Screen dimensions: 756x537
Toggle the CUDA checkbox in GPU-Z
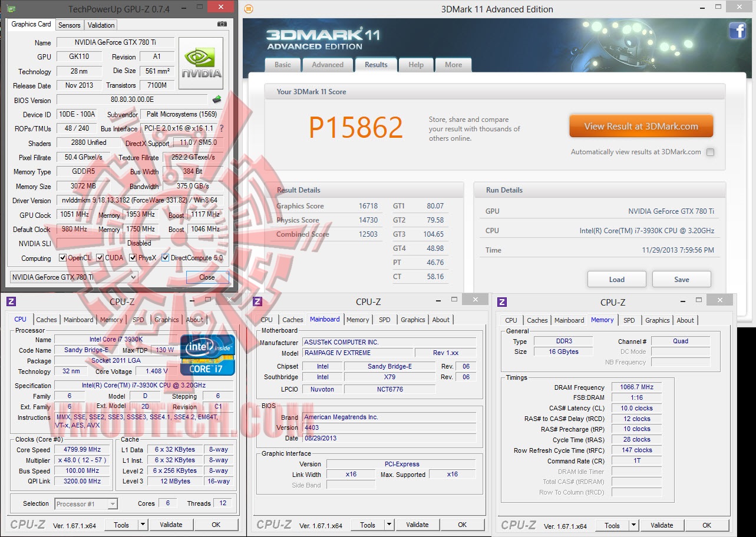coord(100,258)
